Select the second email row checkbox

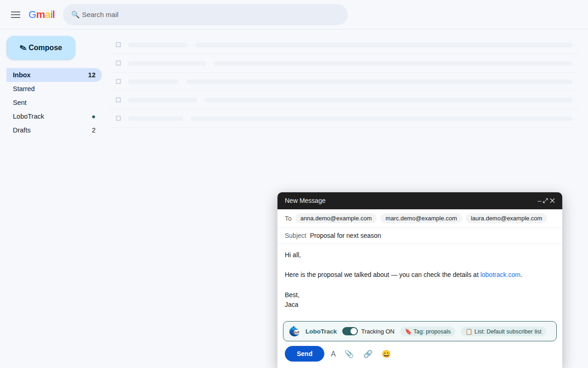tap(119, 63)
